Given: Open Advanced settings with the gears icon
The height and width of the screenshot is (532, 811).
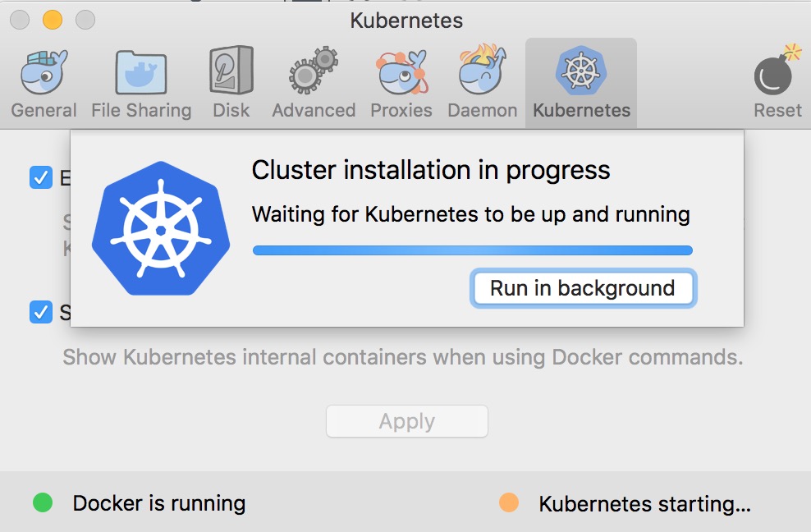Looking at the screenshot, I should [314, 83].
